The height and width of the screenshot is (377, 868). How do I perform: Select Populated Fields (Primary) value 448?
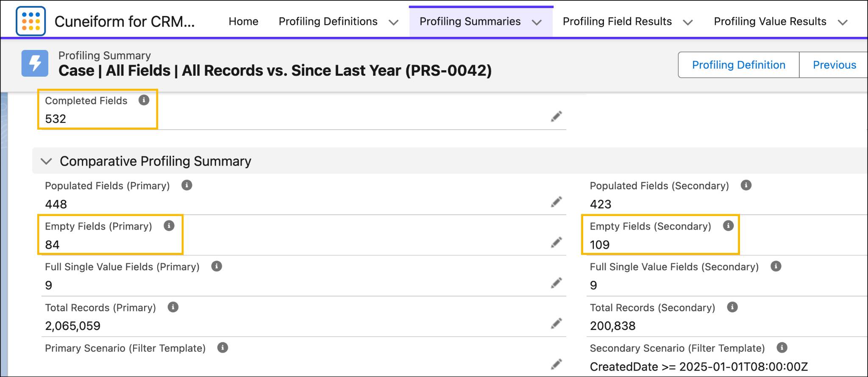[x=56, y=204]
